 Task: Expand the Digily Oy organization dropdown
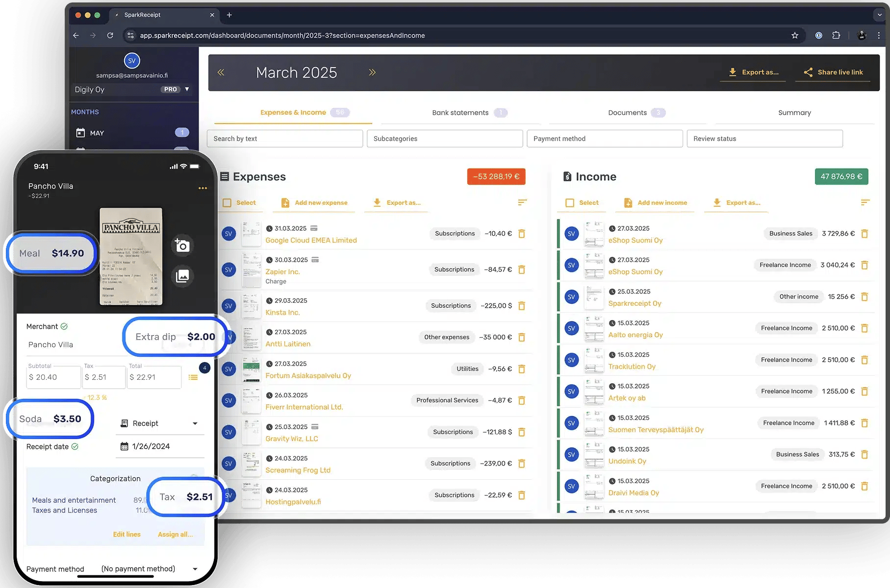click(187, 89)
